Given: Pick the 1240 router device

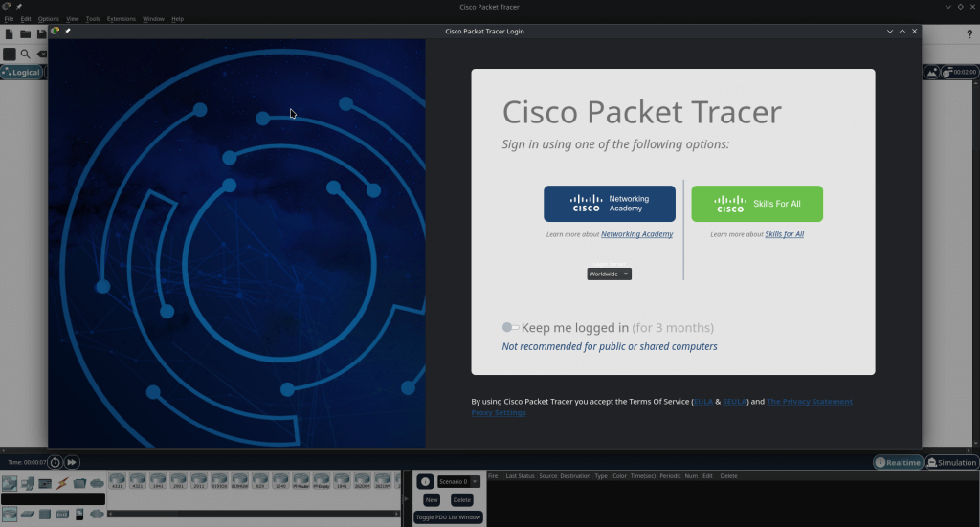Looking at the screenshot, I should pyautogui.click(x=280, y=481).
